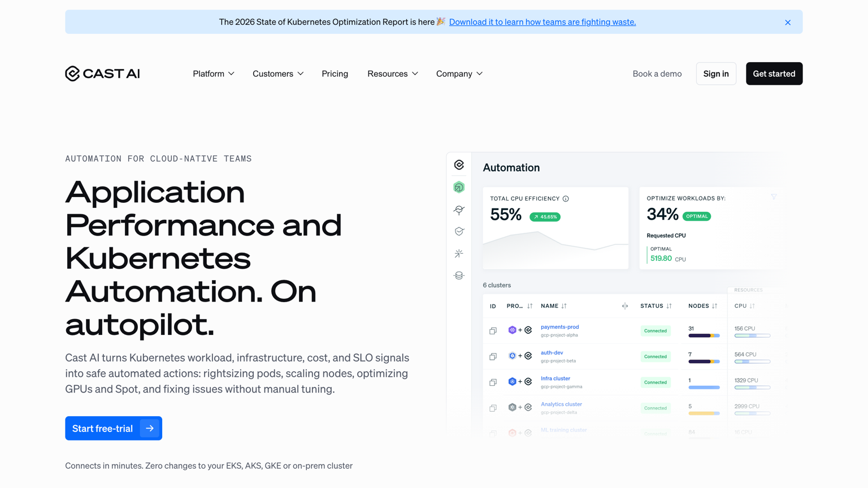Copy ID of payments-prod row
The image size is (868, 488).
(x=493, y=331)
